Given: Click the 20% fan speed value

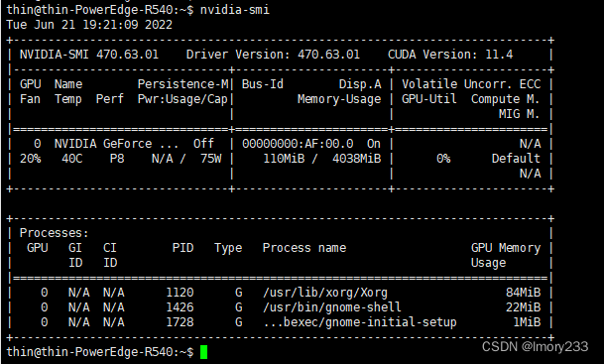Looking at the screenshot, I should pos(31,159).
